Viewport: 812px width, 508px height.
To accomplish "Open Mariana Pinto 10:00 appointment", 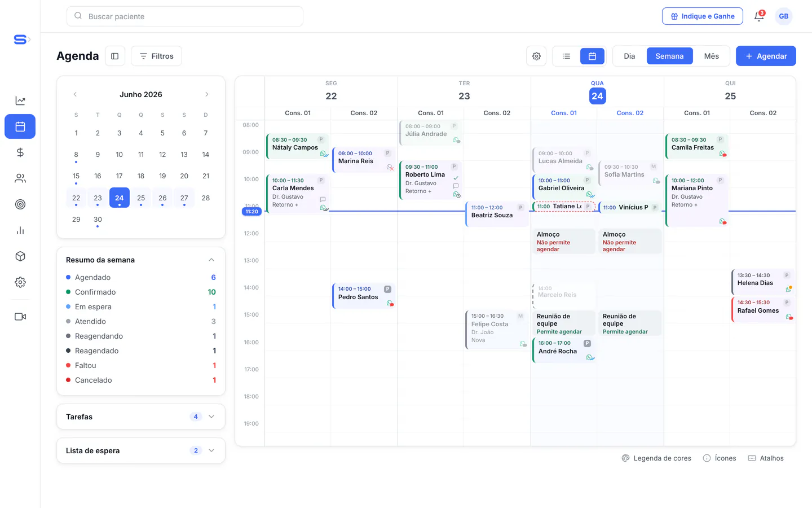I will 697,201.
